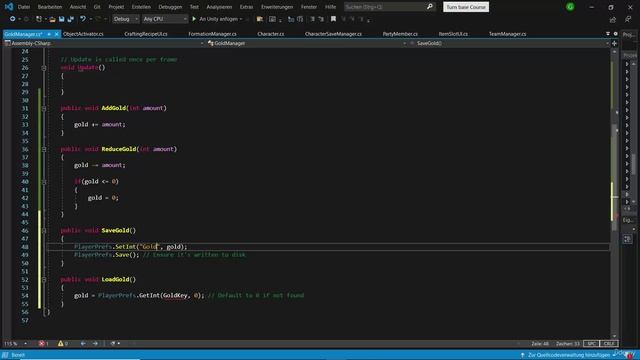Open the Erweiterungen menu
640x360 pixels.
click(x=277, y=7)
